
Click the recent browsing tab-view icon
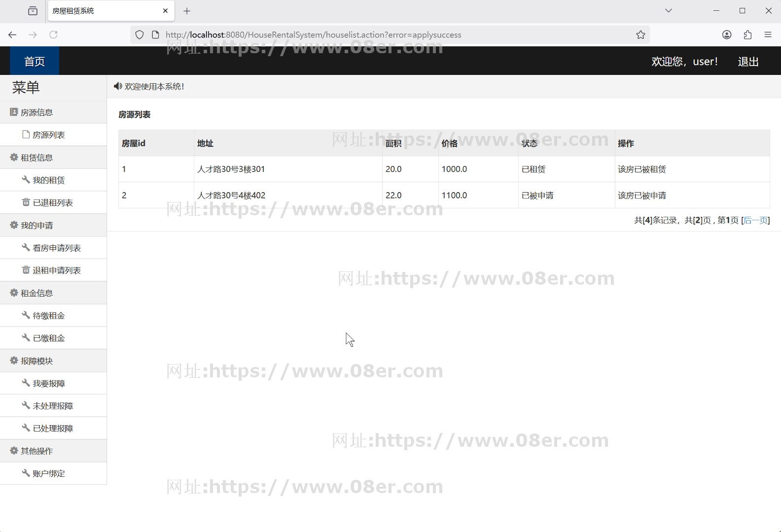point(33,11)
